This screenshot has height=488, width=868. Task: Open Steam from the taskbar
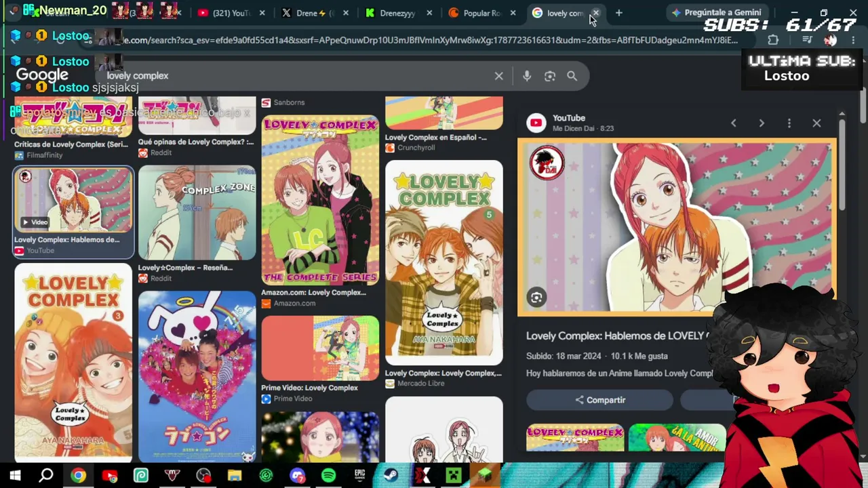391,476
